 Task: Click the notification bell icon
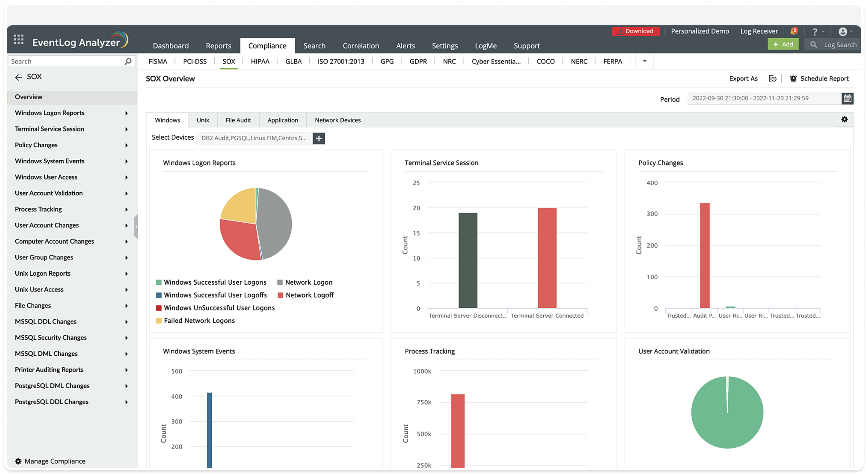point(794,31)
